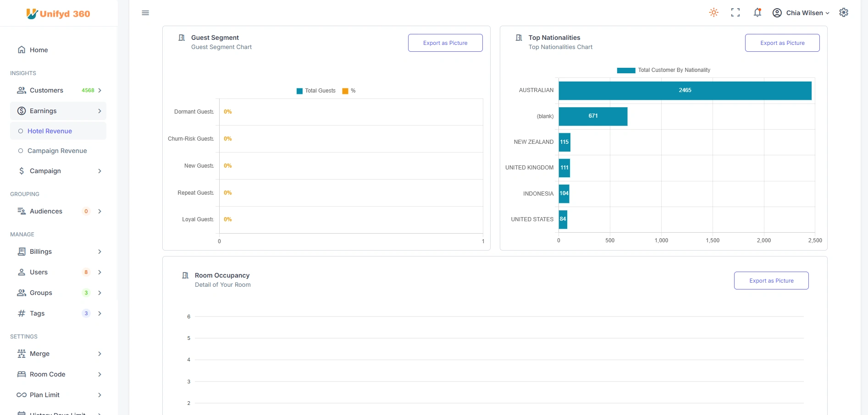Click the Unifyd 360 logo
868x415 pixels.
tap(58, 14)
